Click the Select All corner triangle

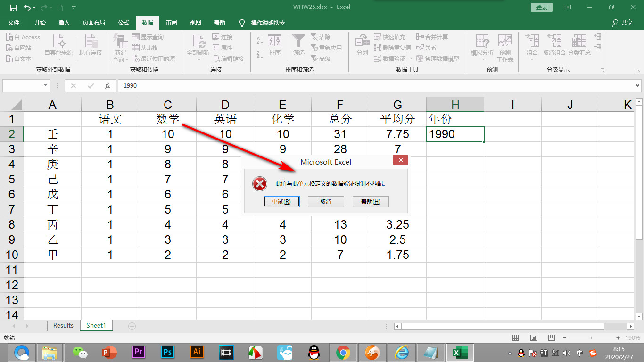click(17, 105)
